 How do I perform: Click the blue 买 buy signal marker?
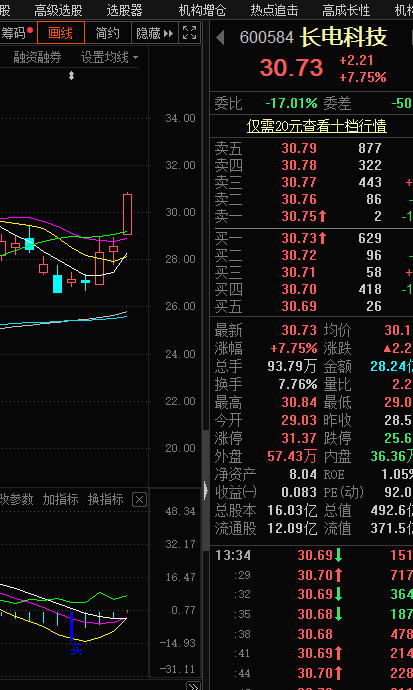tap(77, 649)
